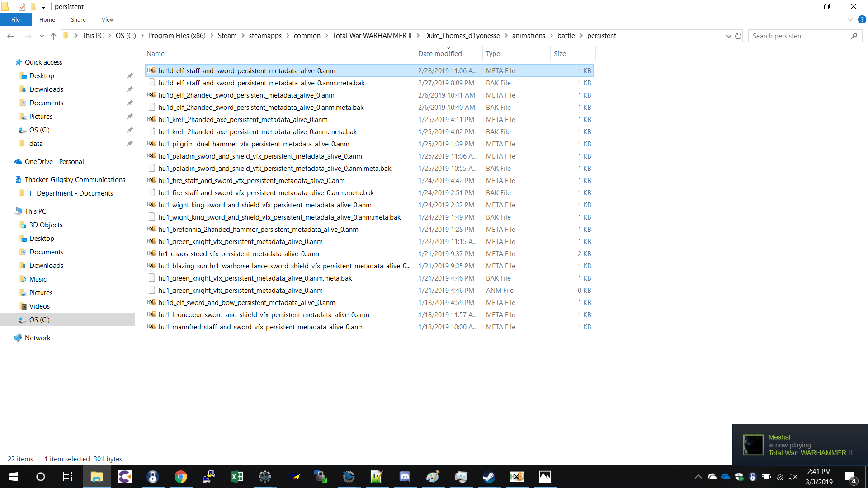The width and height of the screenshot is (868, 488).
Task: Open the File menu tab
Action: 15,19
